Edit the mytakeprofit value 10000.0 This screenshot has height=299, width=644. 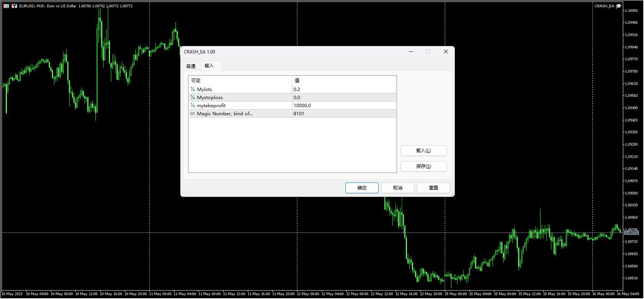pyautogui.click(x=344, y=106)
